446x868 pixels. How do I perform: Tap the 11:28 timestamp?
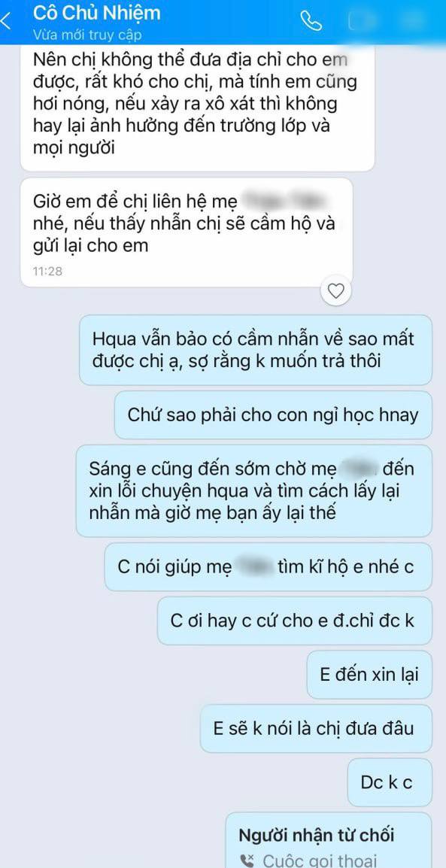pos(47,272)
